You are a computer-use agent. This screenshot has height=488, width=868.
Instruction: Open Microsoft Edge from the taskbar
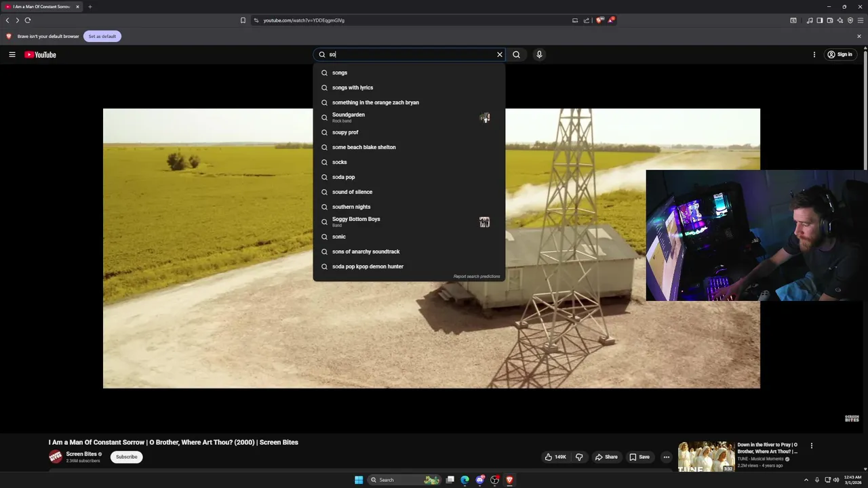pyautogui.click(x=465, y=480)
